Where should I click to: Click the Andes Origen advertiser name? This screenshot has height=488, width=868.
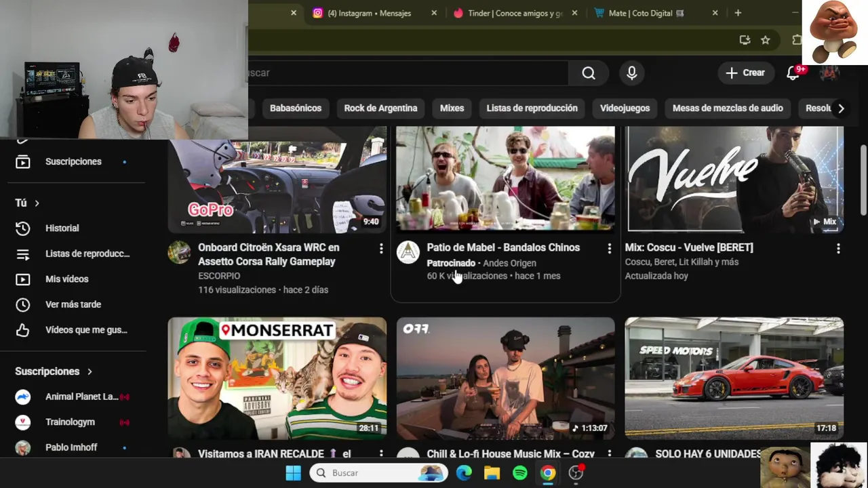pos(510,263)
